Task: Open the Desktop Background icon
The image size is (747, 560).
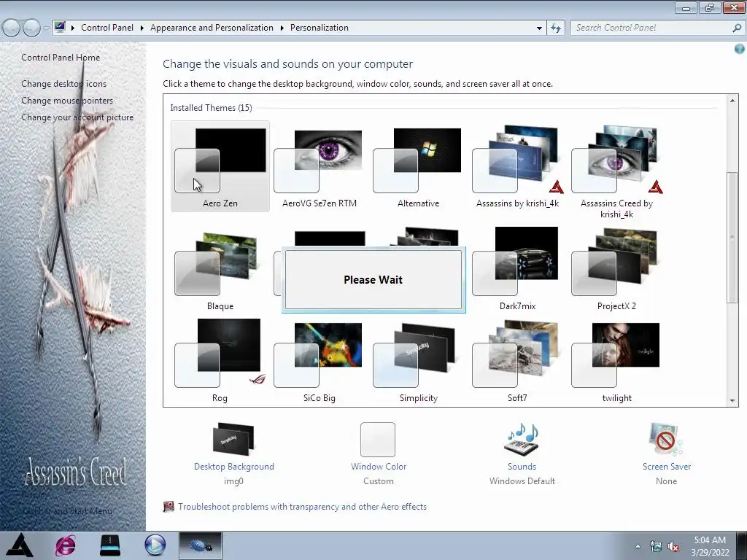Action: [x=233, y=438]
